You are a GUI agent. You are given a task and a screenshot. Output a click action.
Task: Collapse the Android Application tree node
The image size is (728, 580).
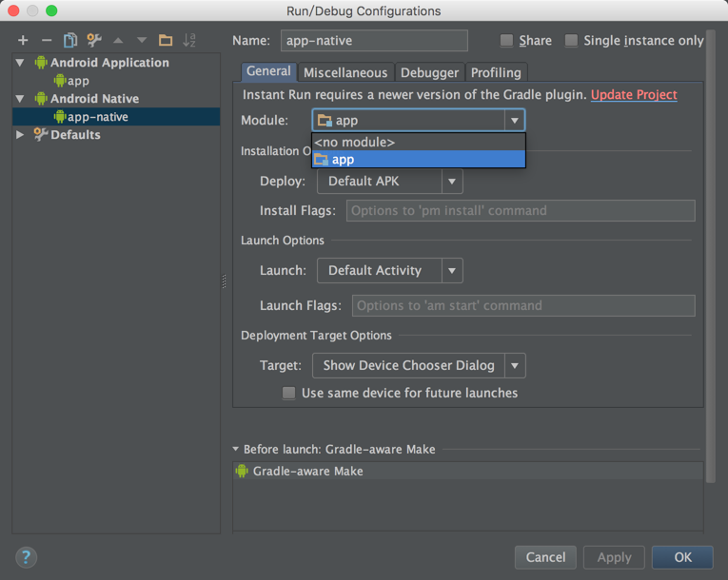20,62
